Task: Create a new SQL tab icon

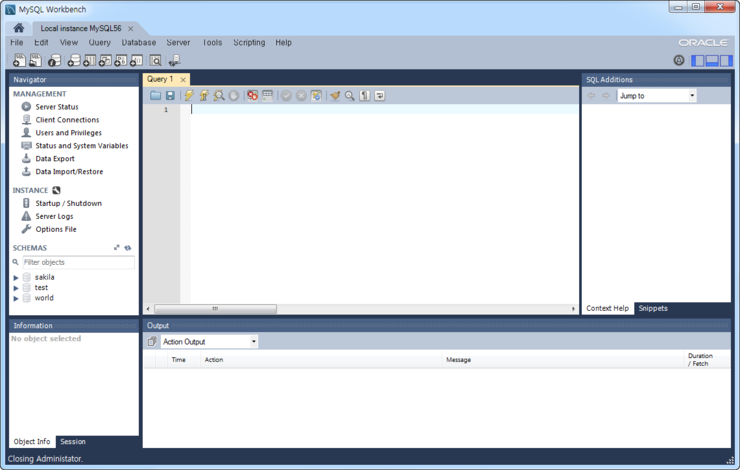Action: 19,60
